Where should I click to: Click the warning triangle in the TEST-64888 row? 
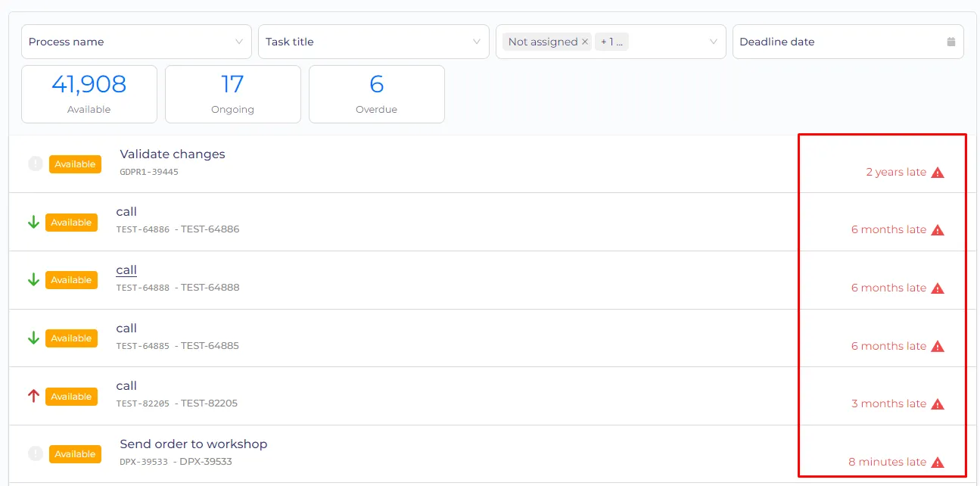click(x=938, y=288)
